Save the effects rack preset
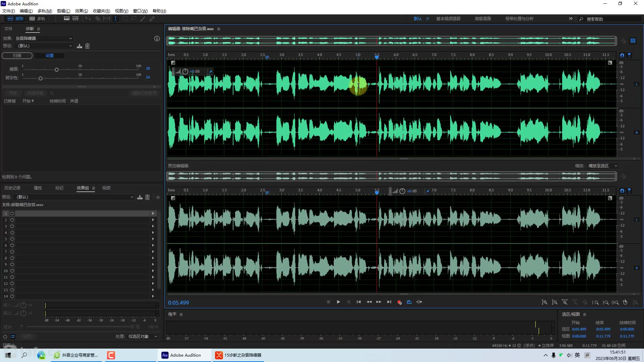Image resolution: width=644 pixels, height=362 pixels. [x=140, y=197]
